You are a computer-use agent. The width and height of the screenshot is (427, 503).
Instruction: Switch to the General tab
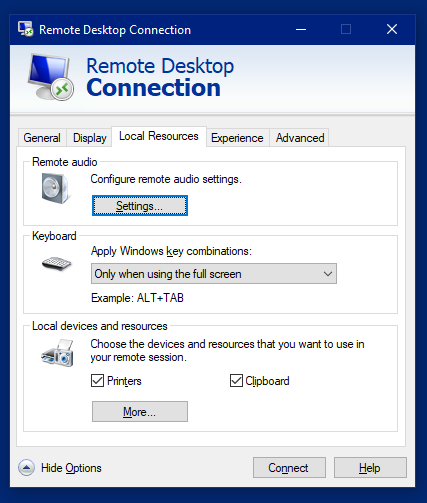(42, 138)
